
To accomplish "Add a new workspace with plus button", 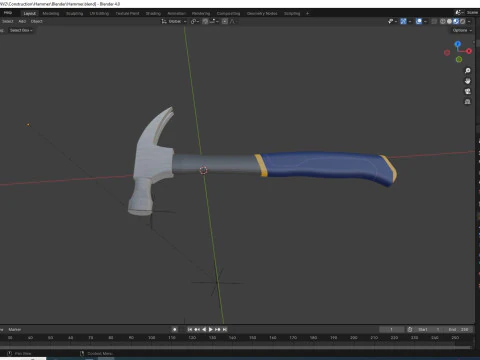I will [x=307, y=13].
